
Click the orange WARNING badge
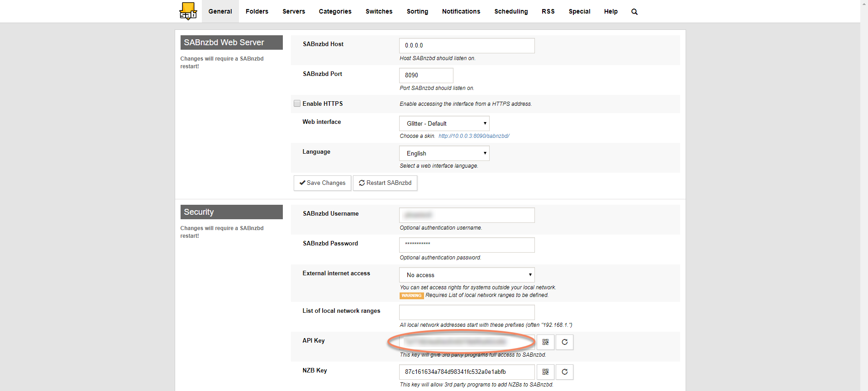click(x=411, y=296)
